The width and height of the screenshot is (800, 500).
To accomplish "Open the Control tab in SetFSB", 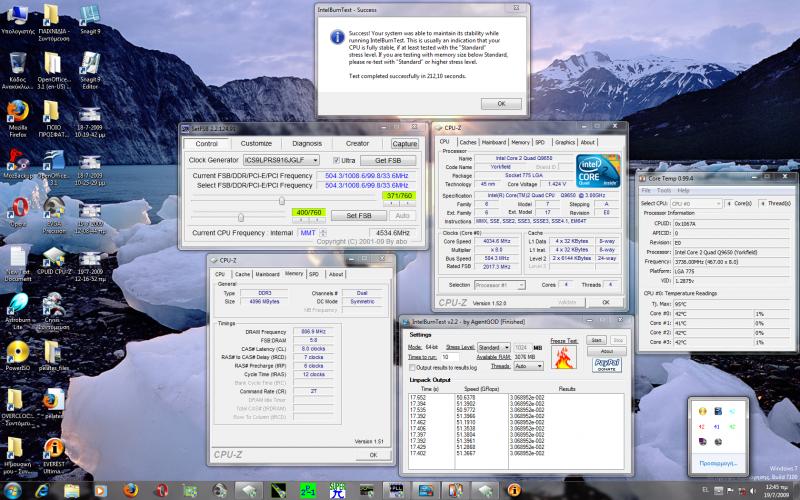I will click(207, 143).
